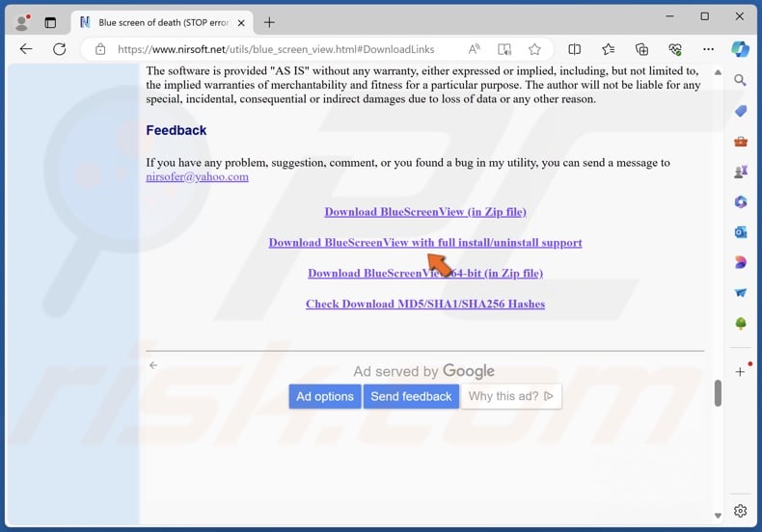Image resolution: width=762 pixels, height=532 pixels.
Task: Click the nirsofer@yahoo.com email link
Action: [x=198, y=176]
